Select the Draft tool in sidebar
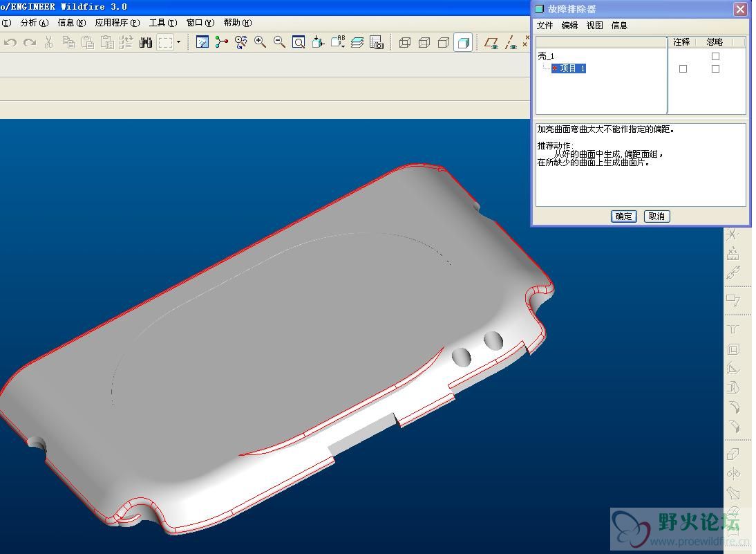The image size is (756, 554). (733, 387)
